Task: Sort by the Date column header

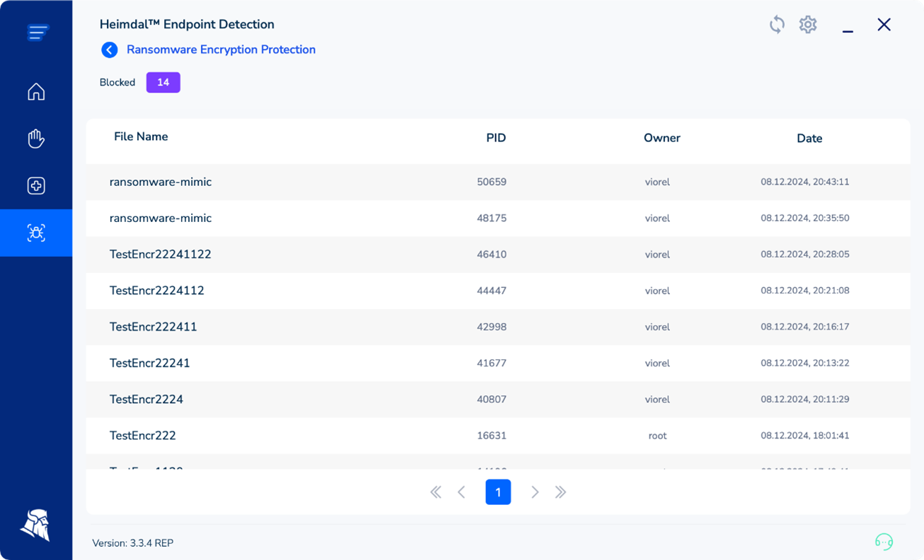Action: 809,139
